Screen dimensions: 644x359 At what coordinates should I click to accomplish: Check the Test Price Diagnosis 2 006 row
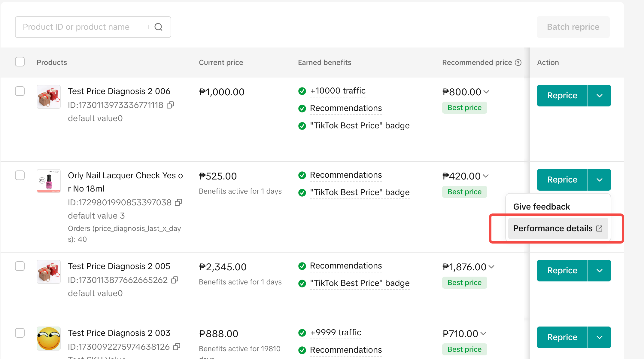tap(20, 91)
